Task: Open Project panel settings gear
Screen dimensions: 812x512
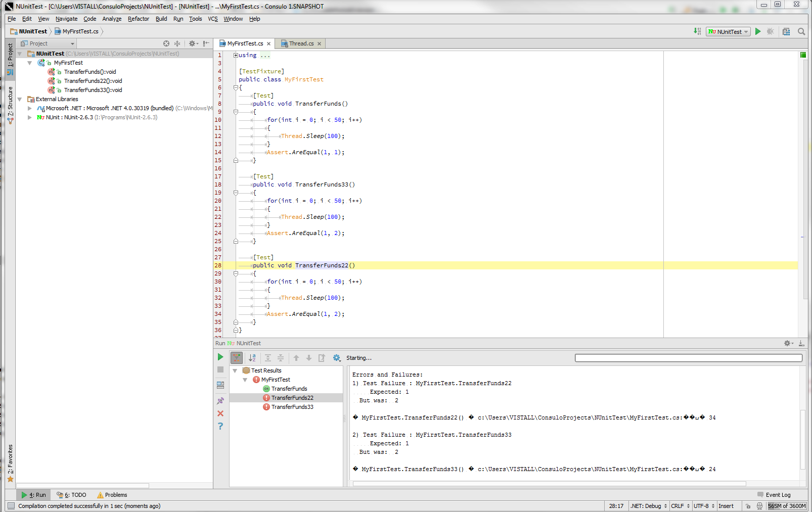Action: coord(193,43)
